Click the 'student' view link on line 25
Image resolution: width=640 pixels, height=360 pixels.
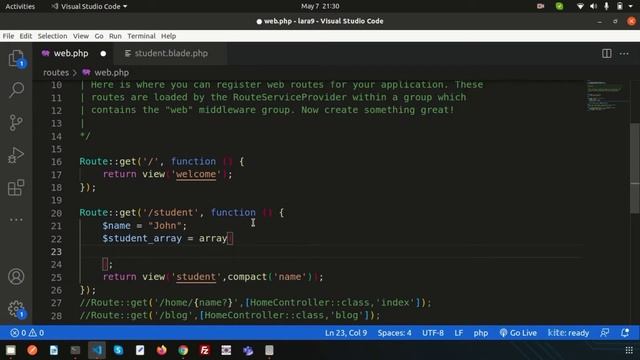pos(196,277)
